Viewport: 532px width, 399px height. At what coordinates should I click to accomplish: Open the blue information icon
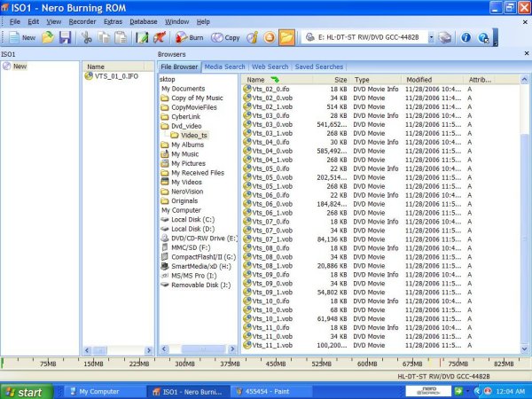pos(465,37)
